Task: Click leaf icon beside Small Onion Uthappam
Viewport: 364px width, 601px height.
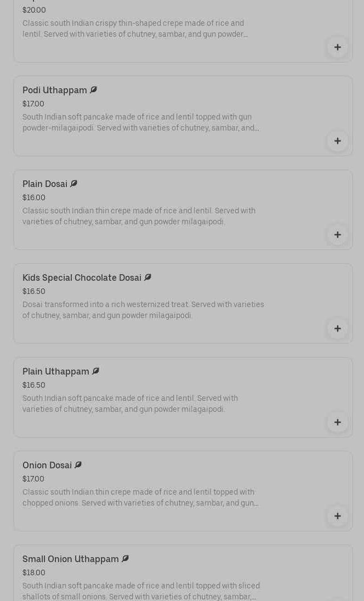Action: [125, 559]
